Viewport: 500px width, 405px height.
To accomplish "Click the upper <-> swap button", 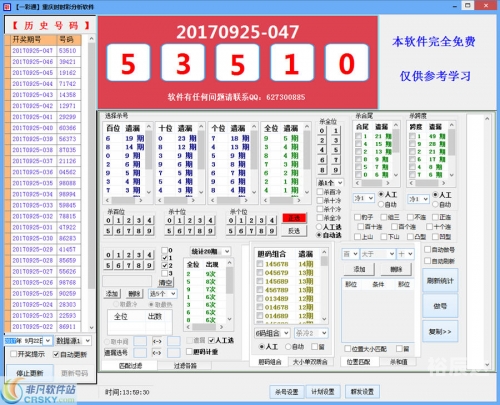I will [x=157, y=341].
